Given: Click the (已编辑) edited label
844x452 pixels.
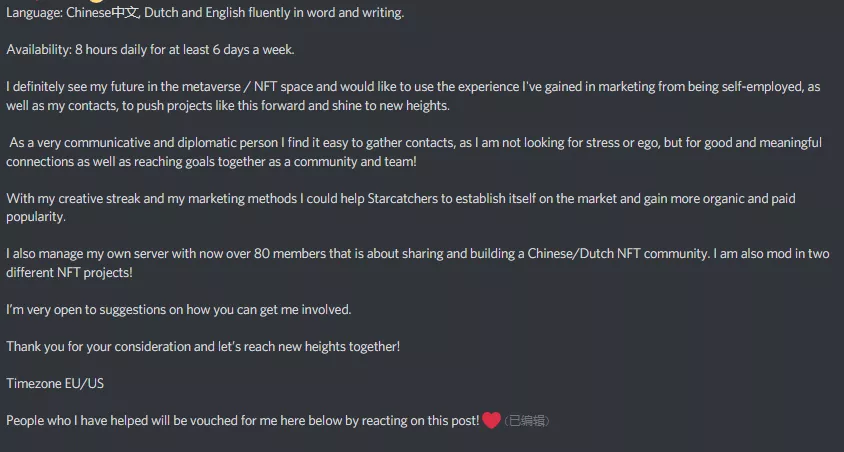Looking at the screenshot, I should [526, 421].
